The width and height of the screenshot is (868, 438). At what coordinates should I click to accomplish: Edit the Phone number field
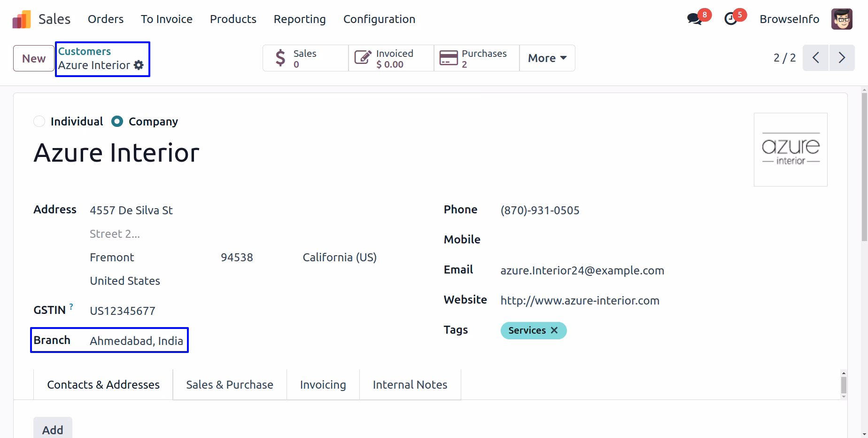coord(540,211)
